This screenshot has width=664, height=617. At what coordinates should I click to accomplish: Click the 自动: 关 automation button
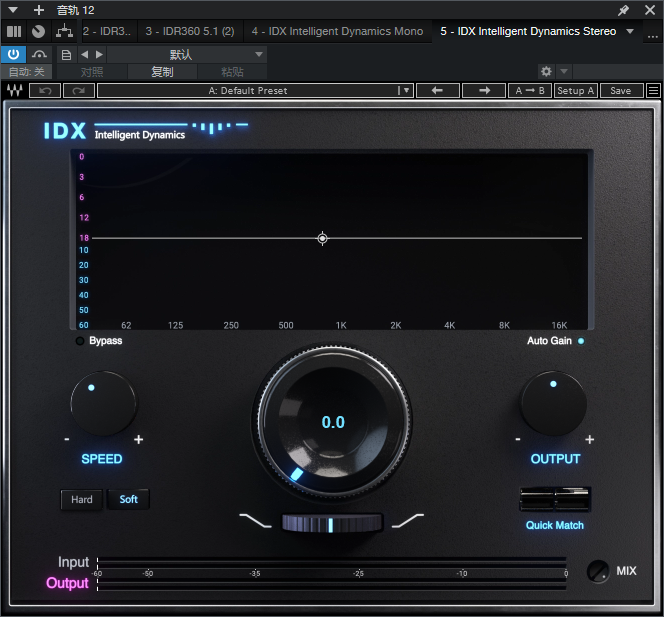point(26,72)
